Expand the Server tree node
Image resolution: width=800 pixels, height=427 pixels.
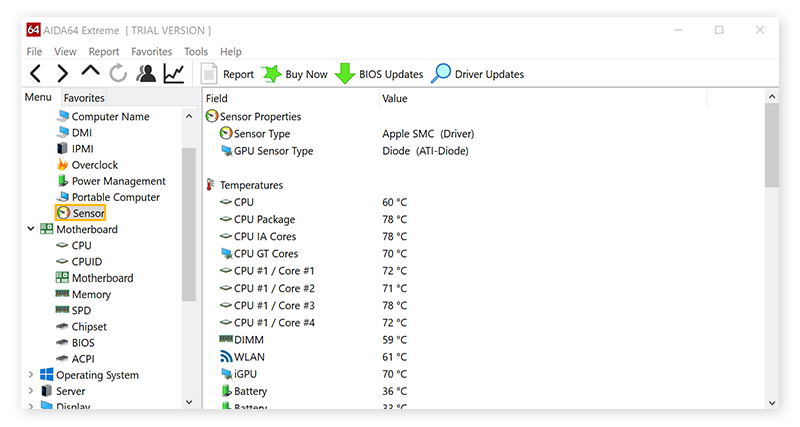pyautogui.click(x=31, y=391)
